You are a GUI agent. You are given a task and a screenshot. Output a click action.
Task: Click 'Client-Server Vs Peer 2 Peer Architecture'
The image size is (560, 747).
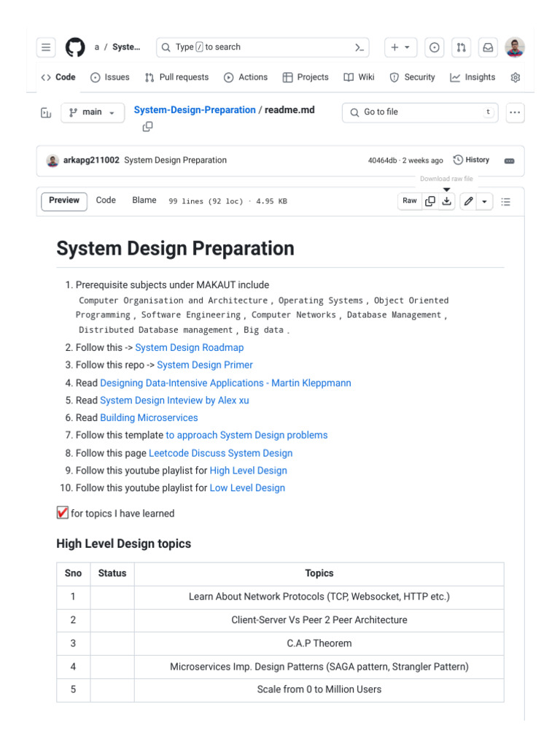319,620
